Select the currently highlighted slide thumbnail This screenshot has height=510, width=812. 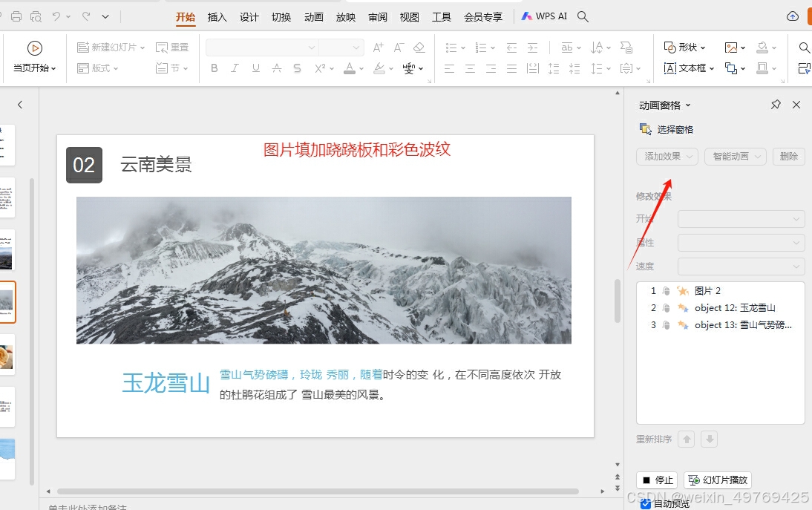[7, 302]
